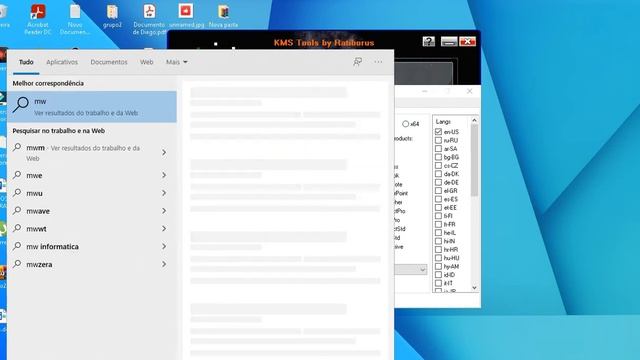Click the magnifier icon next to mwzera
Image resolution: width=640 pixels, height=360 pixels.
(17, 264)
